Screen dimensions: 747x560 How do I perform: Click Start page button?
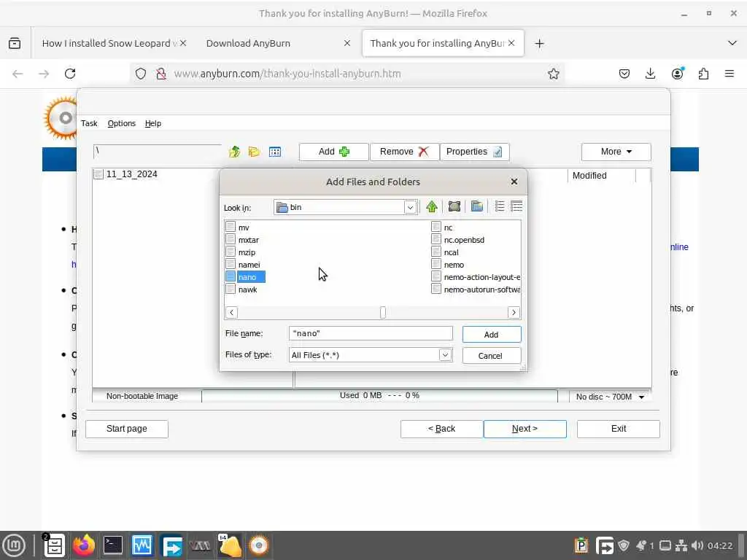click(x=127, y=429)
